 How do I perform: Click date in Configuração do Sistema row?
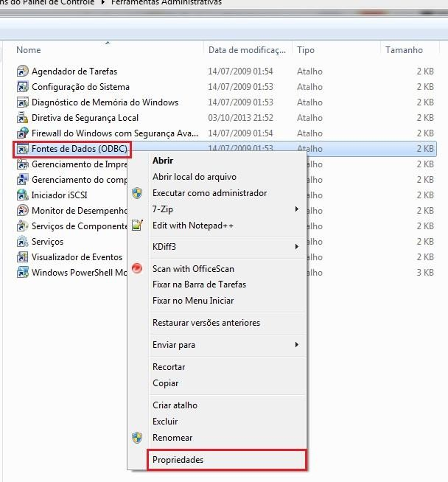click(240, 87)
